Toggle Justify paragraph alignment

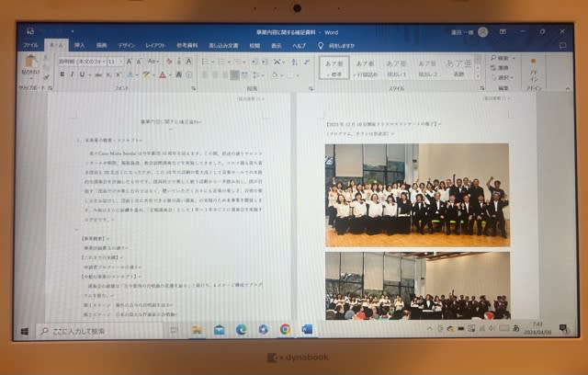click(x=235, y=74)
